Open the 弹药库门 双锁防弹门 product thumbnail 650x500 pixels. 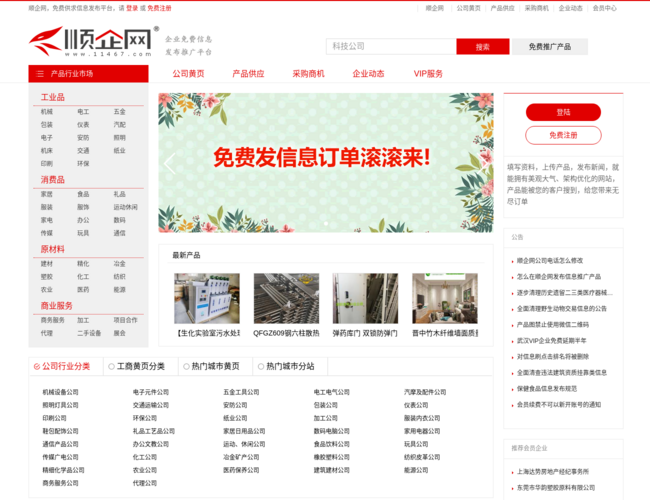[x=365, y=299]
